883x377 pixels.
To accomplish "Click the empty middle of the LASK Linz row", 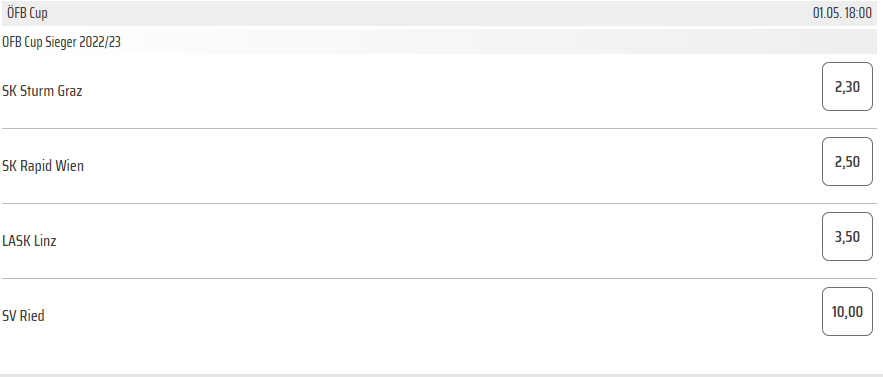I will click(x=439, y=241).
